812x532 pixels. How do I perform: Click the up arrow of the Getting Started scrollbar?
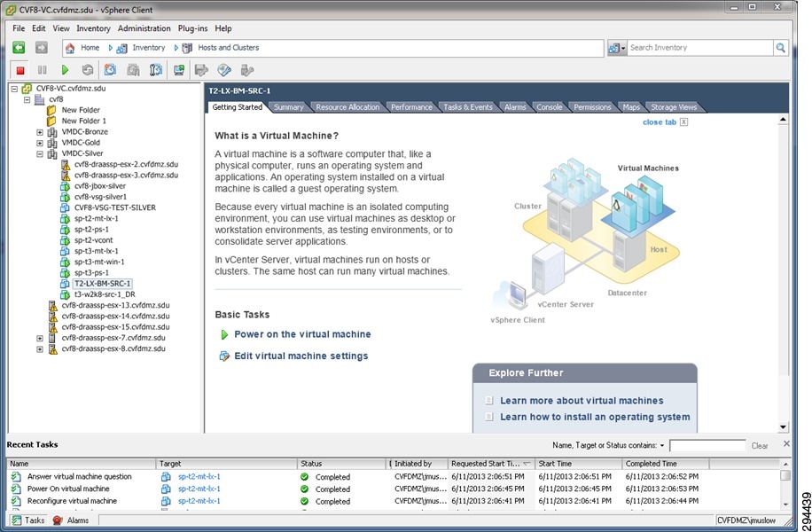783,120
